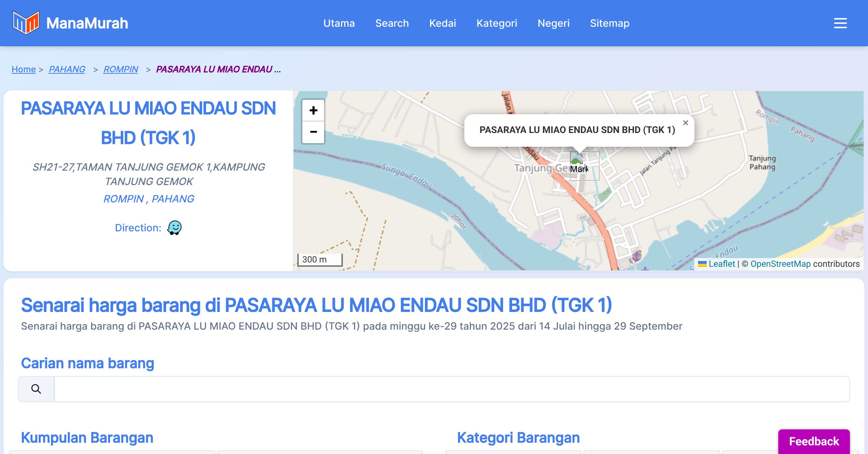
Task: Open the Feedback button
Action: 814,441
